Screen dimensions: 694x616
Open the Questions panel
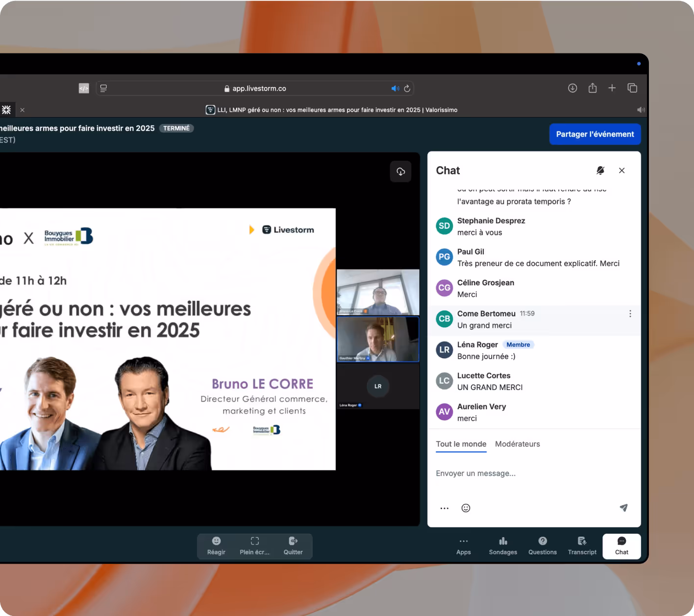[543, 546]
